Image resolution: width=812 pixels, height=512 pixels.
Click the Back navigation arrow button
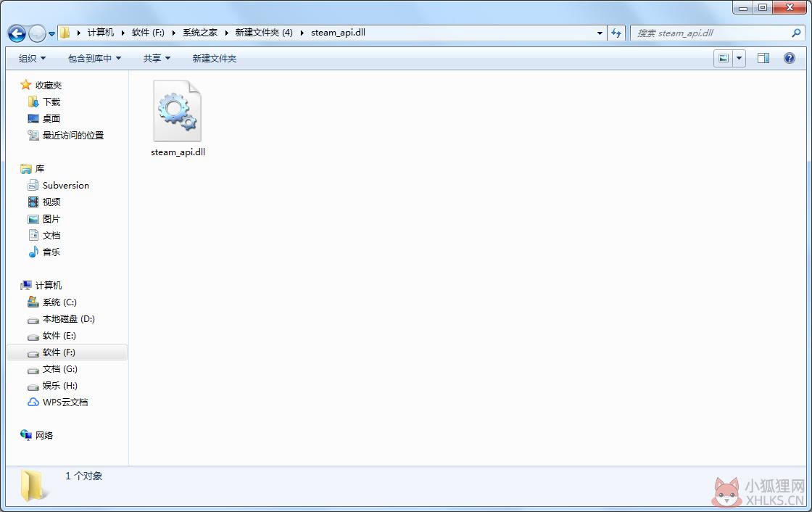17,33
